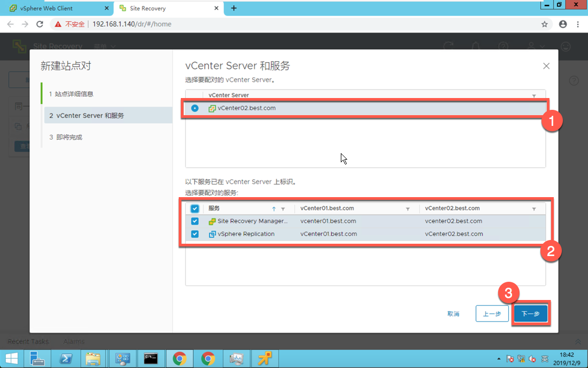Uncheck the Site Recovery Manager checkbox
The image size is (588, 368).
[195, 221]
